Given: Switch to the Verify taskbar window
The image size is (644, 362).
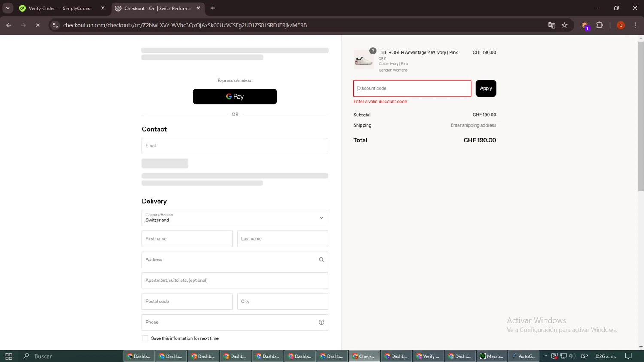Looking at the screenshot, I should (428, 356).
